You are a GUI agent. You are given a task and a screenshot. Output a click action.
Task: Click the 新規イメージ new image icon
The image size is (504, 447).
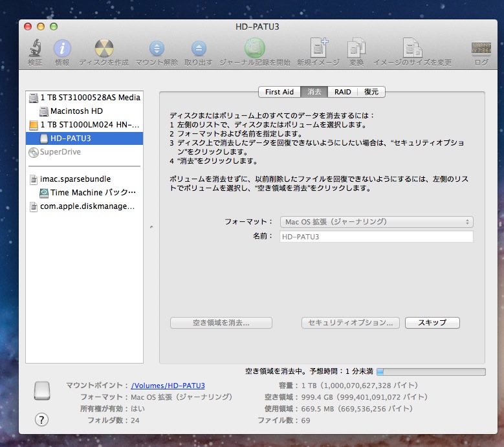pyautogui.click(x=318, y=48)
